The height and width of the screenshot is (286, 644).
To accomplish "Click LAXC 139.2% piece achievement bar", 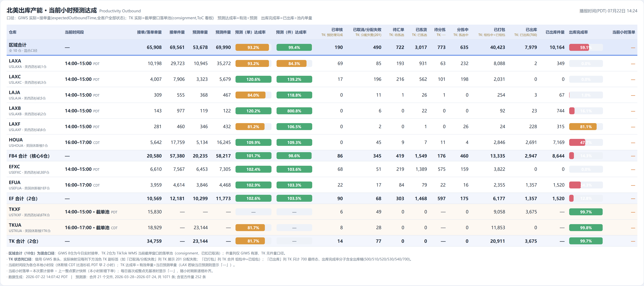I will [294, 79].
